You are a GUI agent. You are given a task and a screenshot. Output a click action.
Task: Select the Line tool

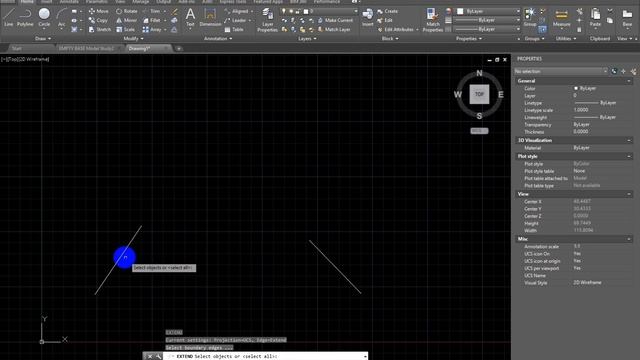coord(9,17)
